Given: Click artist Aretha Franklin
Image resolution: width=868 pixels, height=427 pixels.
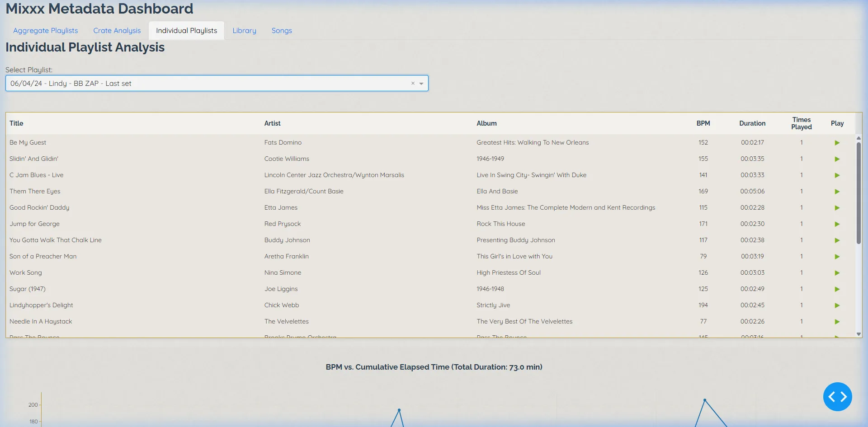Looking at the screenshot, I should coord(287,256).
